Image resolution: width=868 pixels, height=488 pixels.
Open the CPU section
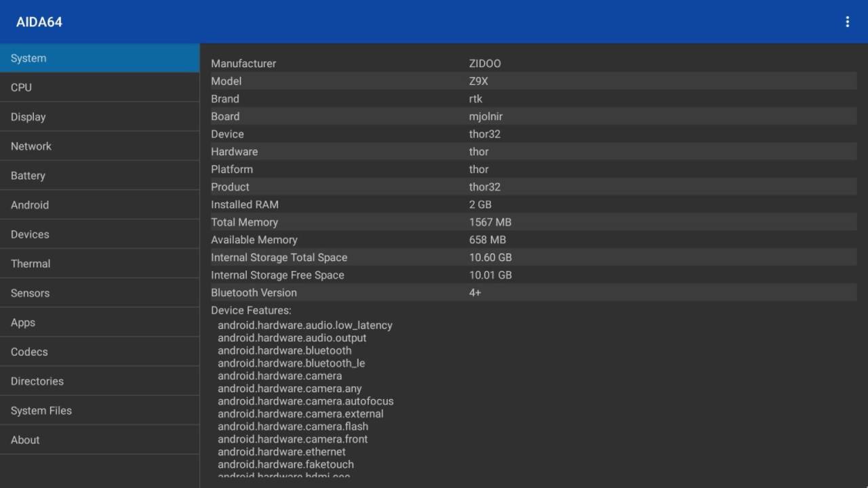tap(100, 87)
